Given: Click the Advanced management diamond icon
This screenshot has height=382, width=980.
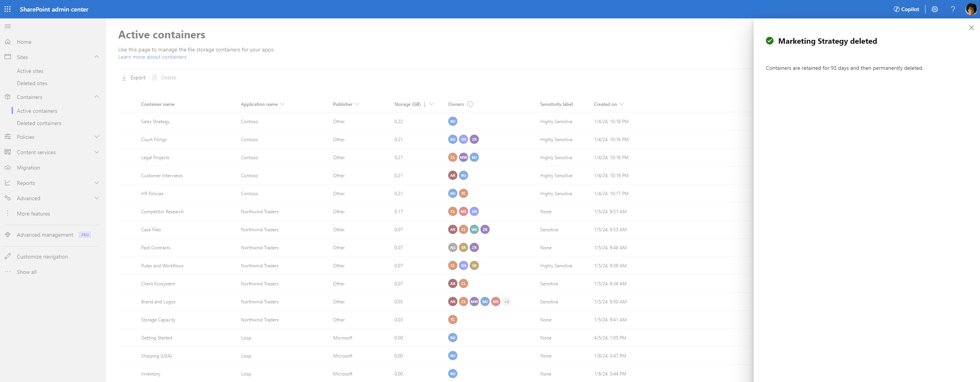Looking at the screenshot, I should click(x=8, y=235).
